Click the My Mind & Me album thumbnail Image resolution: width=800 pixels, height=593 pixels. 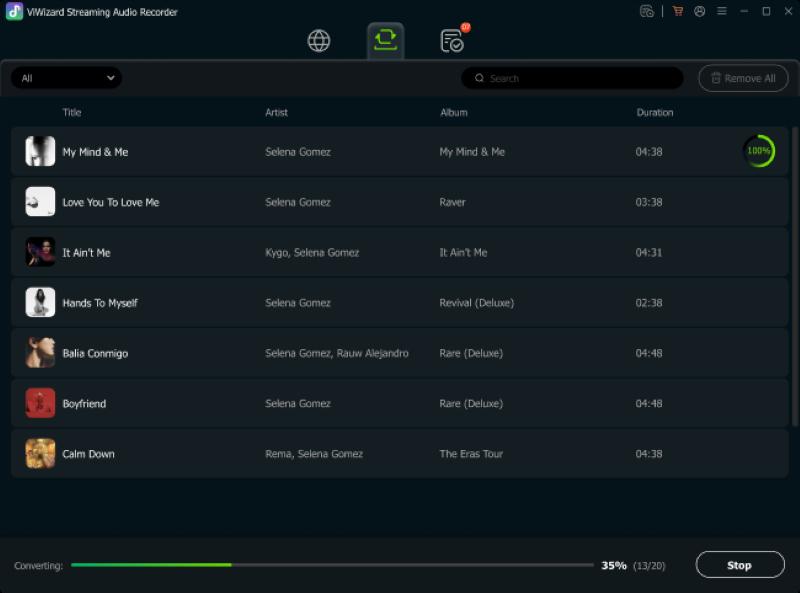pyautogui.click(x=40, y=151)
